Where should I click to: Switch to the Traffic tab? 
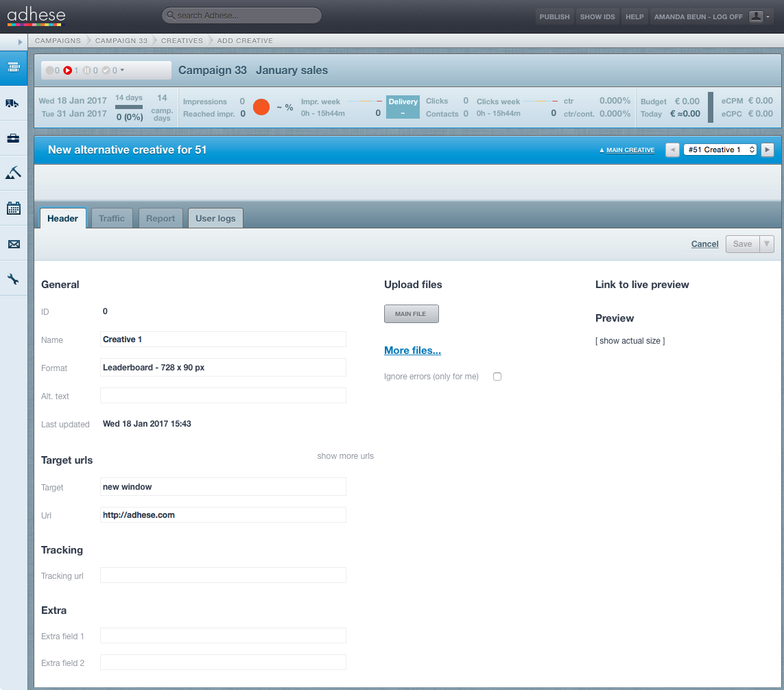pyautogui.click(x=112, y=219)
